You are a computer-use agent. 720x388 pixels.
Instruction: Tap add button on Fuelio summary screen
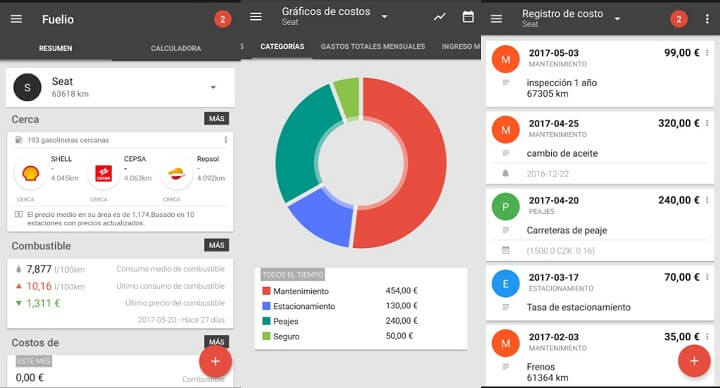tap(215, 361)
